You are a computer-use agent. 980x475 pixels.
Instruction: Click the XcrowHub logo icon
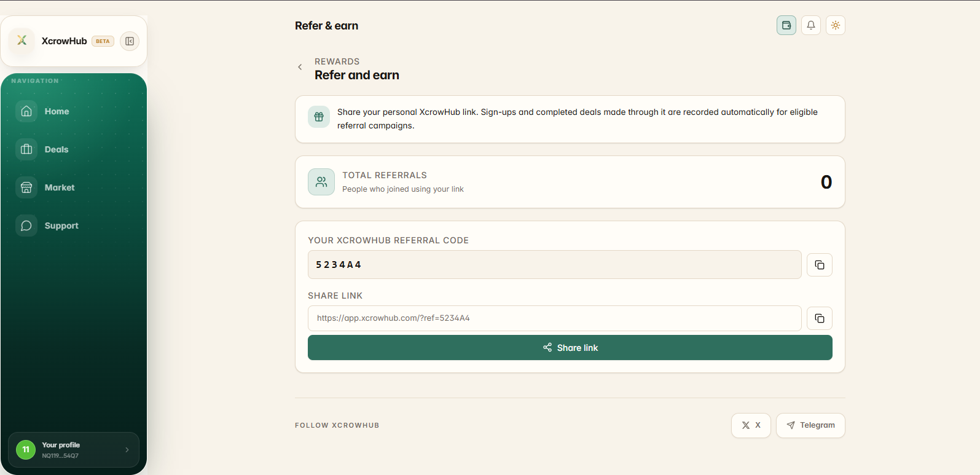[x=22, y=41]
